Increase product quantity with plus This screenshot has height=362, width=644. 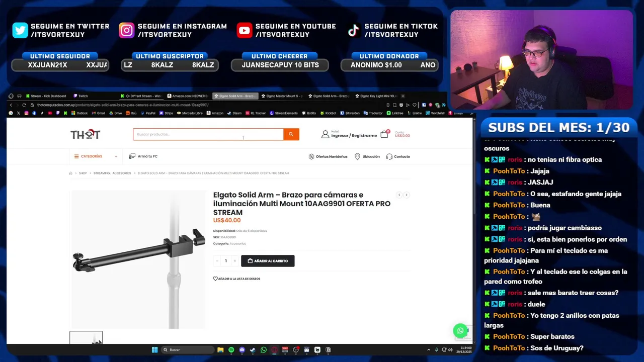[234, 261]
